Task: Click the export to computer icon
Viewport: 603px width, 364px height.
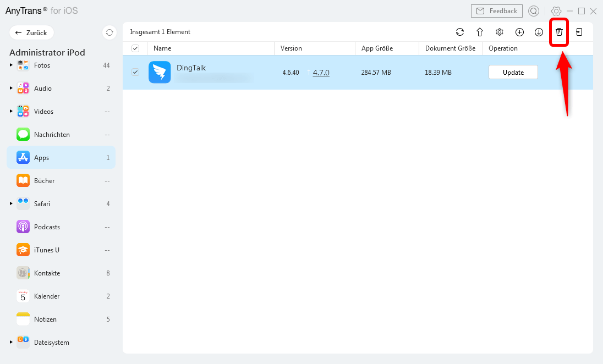Action: [579, 32]
